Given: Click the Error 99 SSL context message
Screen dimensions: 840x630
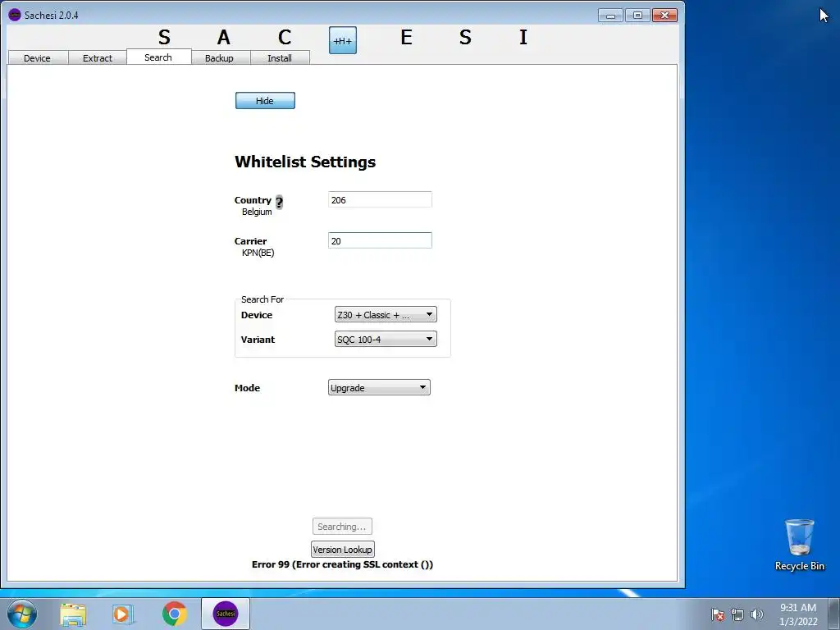Looking at the screenshot, I should [x=342, y=564].
